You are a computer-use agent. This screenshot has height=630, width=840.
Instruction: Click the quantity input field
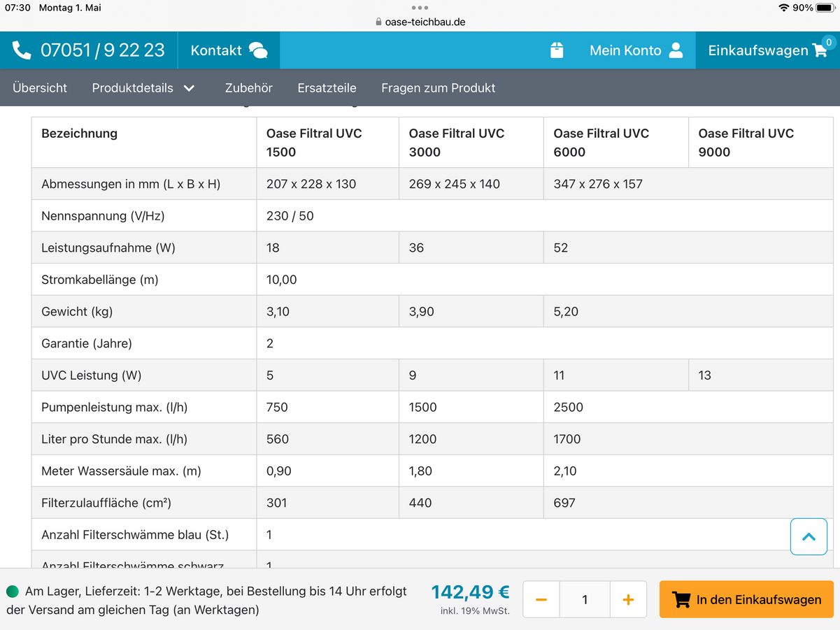point(585,599)
